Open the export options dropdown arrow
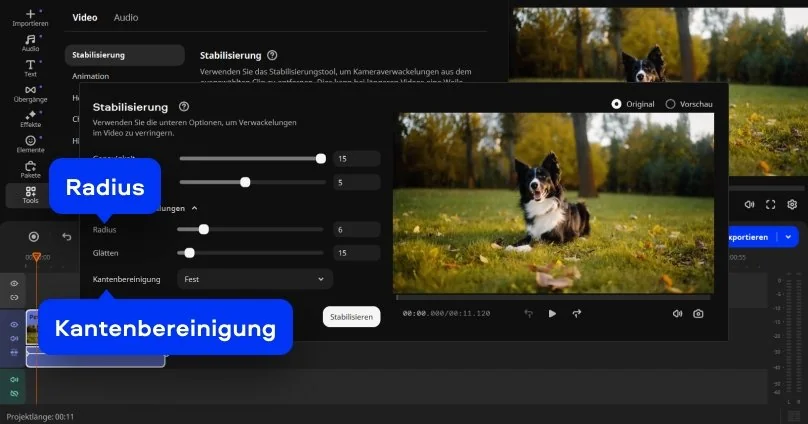The image size is (808, 424). tap(789, 237)
